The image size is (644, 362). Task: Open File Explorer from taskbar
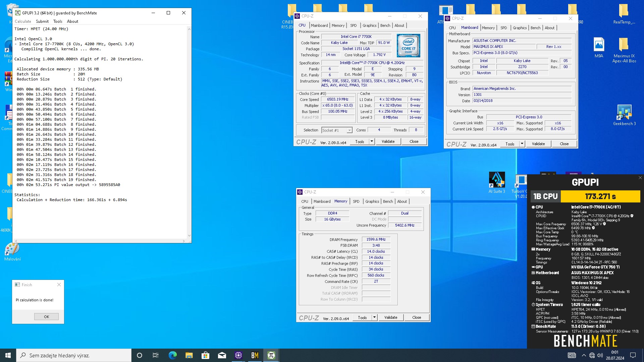pos(189,355)
